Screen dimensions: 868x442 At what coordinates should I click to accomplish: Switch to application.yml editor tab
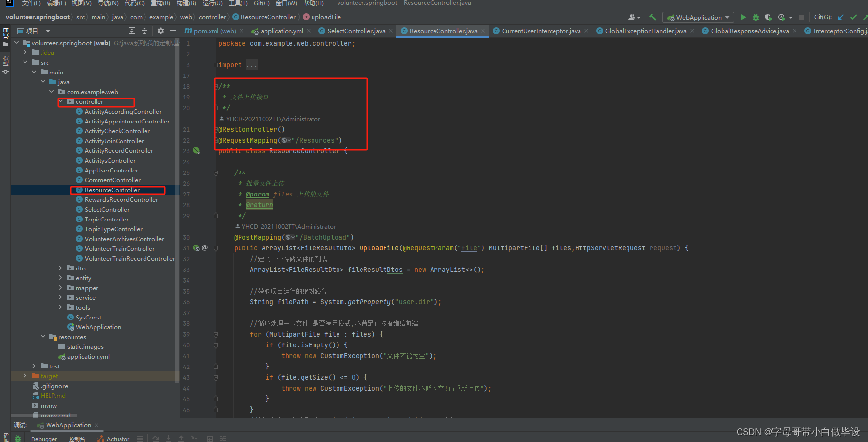coord(282,31)
